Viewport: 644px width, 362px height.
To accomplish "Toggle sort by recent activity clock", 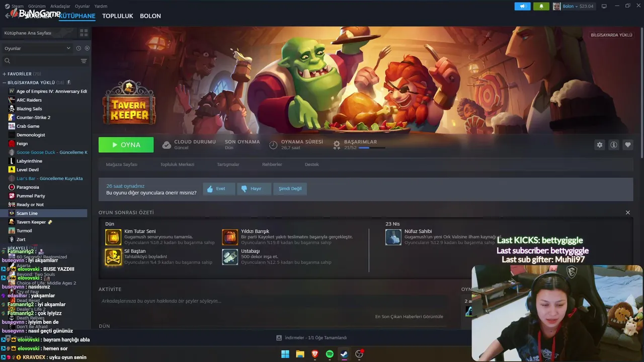I will 78,48.
